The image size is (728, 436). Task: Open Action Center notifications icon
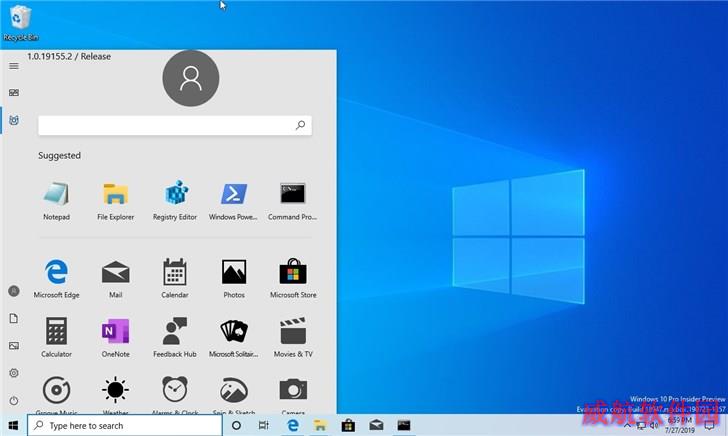(709, 425)
